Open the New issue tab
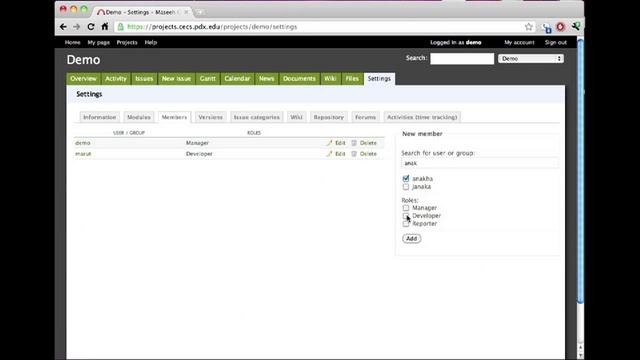Screen dimensions: 640x360 176,79
